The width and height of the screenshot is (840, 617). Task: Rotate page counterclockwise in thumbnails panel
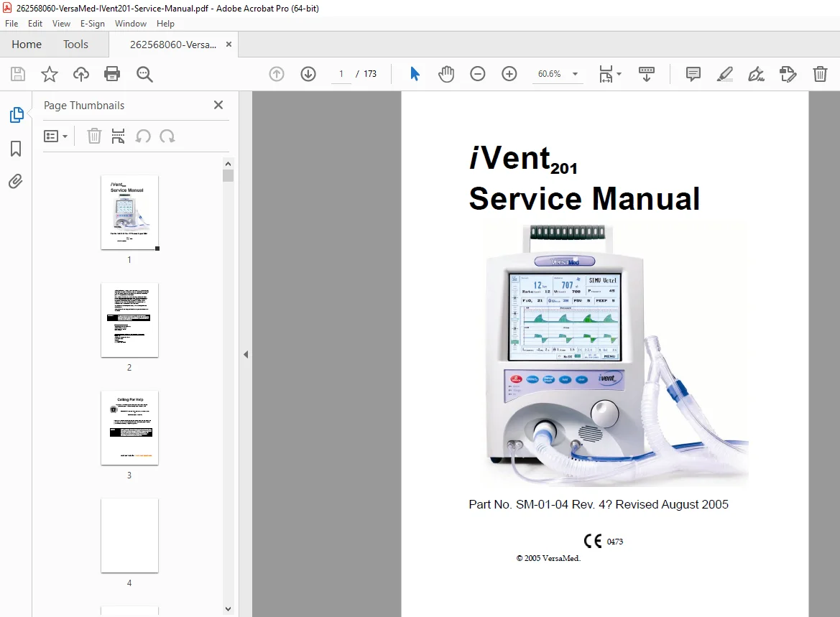143,136
